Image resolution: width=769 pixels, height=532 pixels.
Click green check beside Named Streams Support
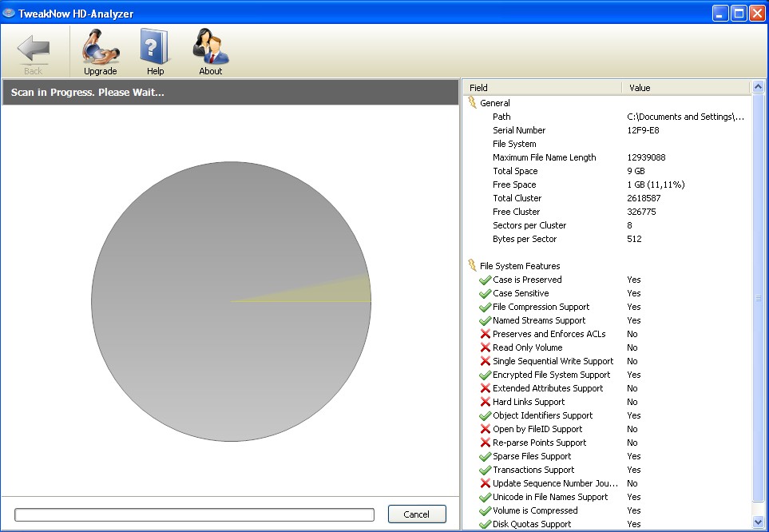pyautogui.click(x=485, y=320)
